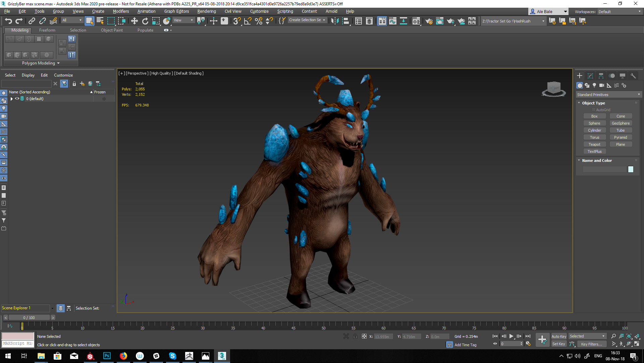Click the Align tool icon
Screen dimensions: 644x363
click(346, 21)
